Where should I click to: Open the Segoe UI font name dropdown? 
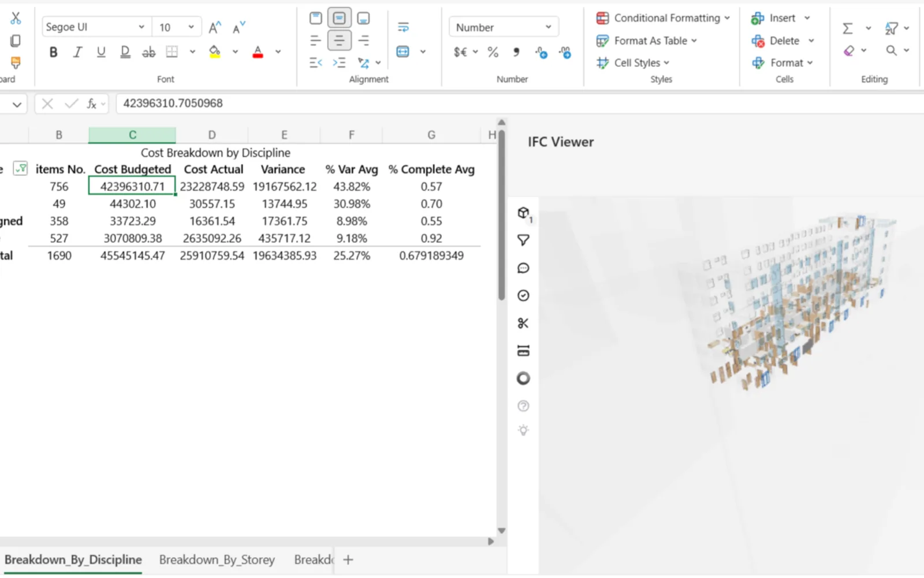(x=96, y=27)
